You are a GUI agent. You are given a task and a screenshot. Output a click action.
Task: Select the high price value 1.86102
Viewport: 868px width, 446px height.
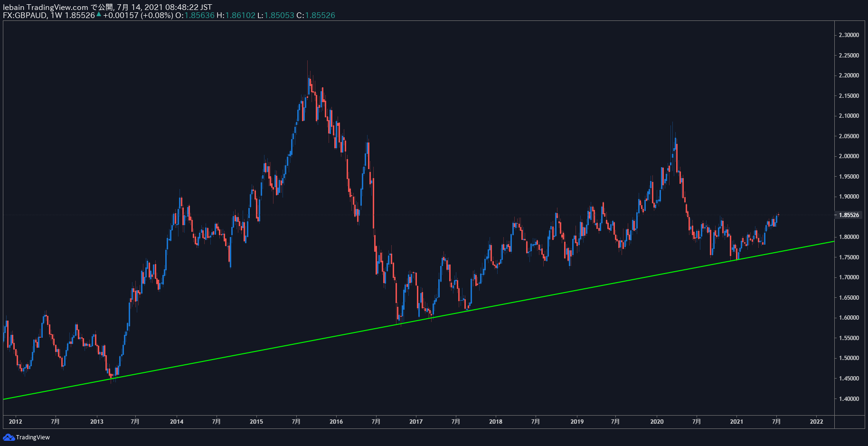240,15
